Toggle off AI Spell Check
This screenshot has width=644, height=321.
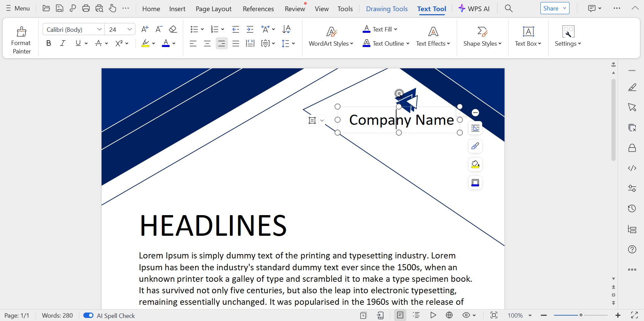click(x=88, y=315)
